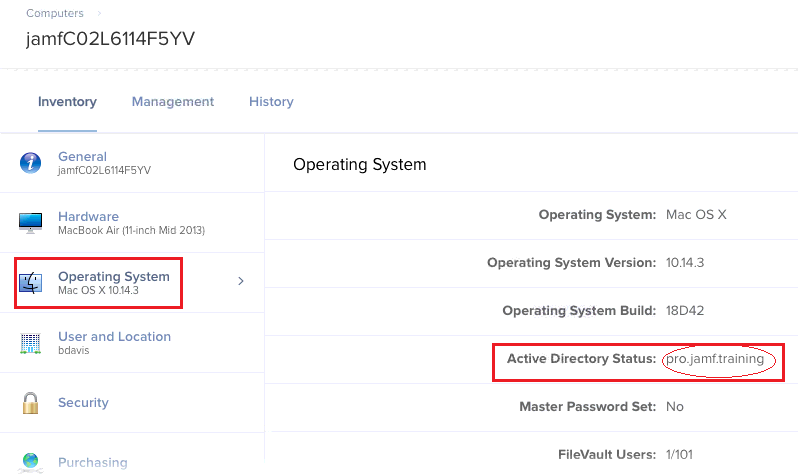This screenshot has width=798, height=475.
Task: Open the Operating System sidebar item
Action: pyautogui.click(x=114, y=276)
